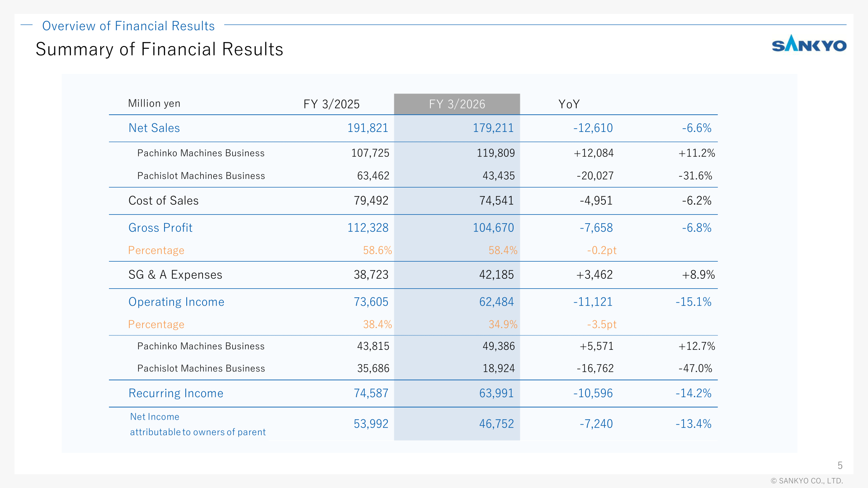
Task: Click SG&A value 42,185
Action: [496, 275]
